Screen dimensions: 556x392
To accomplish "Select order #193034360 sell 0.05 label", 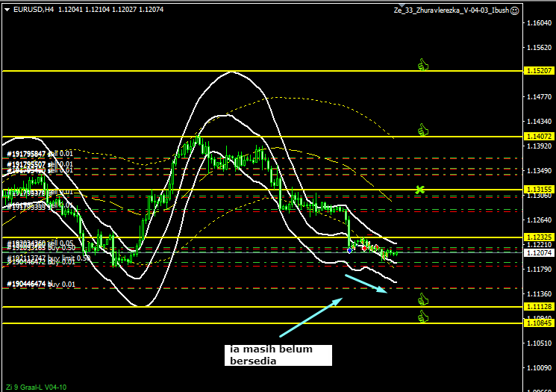I will (40, 243).
